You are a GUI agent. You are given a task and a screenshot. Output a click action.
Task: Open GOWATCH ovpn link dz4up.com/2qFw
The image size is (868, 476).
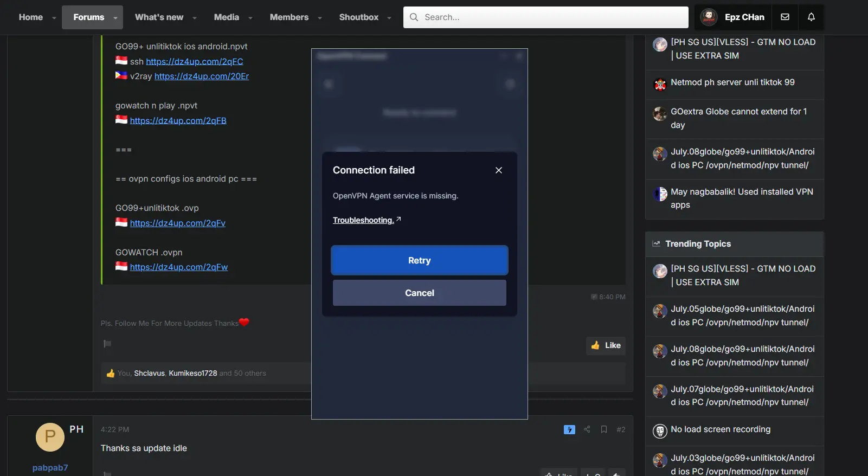(x=179, y=267)
